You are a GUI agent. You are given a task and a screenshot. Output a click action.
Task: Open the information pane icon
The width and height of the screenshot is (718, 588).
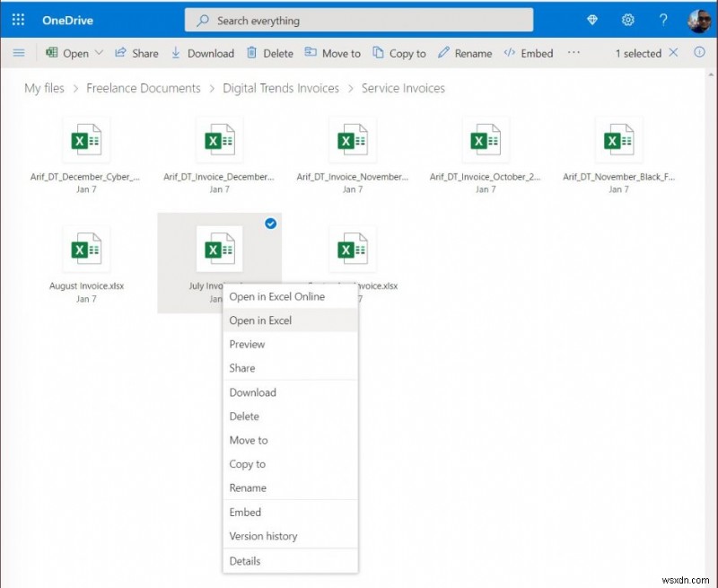pos(698,53)
